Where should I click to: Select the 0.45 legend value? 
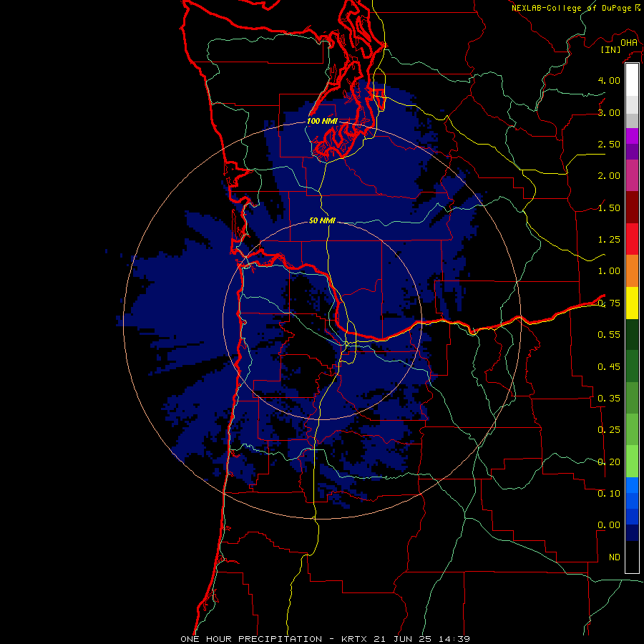(609, 366)
